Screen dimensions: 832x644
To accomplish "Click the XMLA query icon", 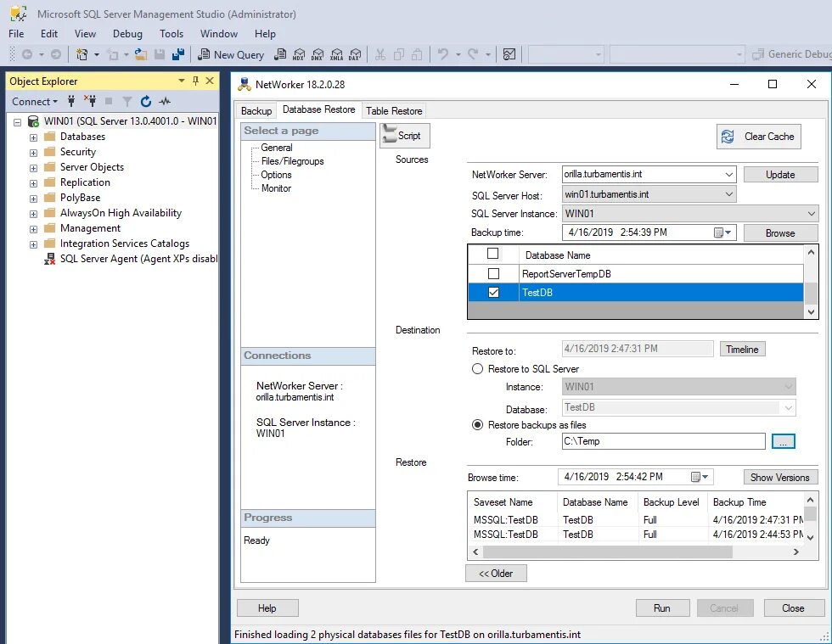I will [336, 54].
